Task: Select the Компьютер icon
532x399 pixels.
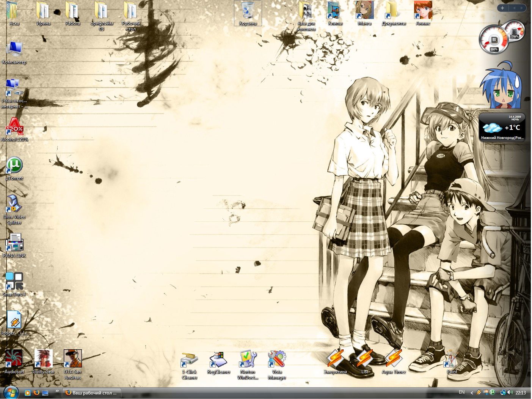Action: click(14, 52)
